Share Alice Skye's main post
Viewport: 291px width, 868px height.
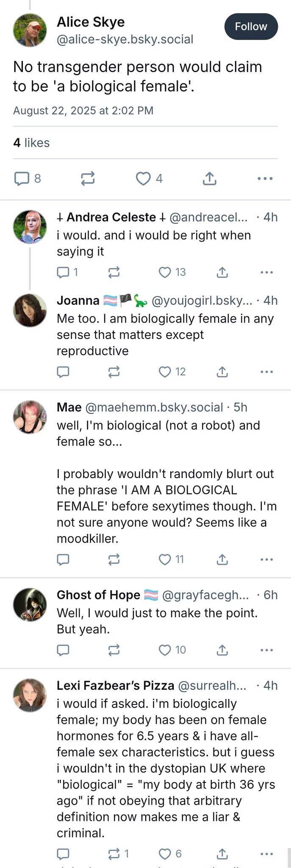click(209, 178)
